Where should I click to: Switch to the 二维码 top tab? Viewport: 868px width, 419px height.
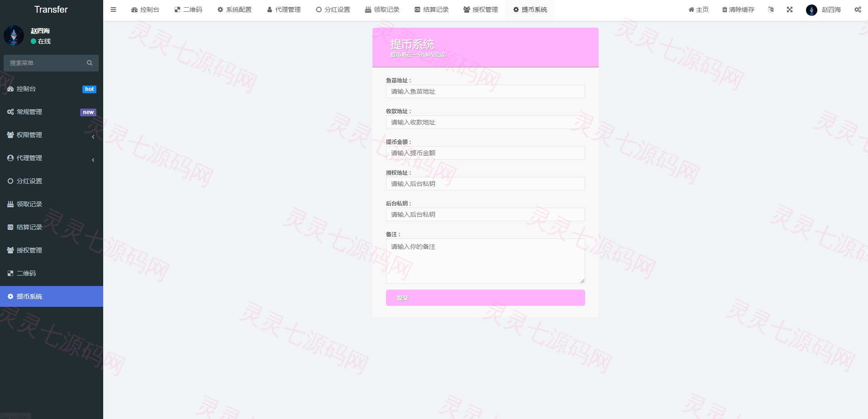click(x=188, y=10)
